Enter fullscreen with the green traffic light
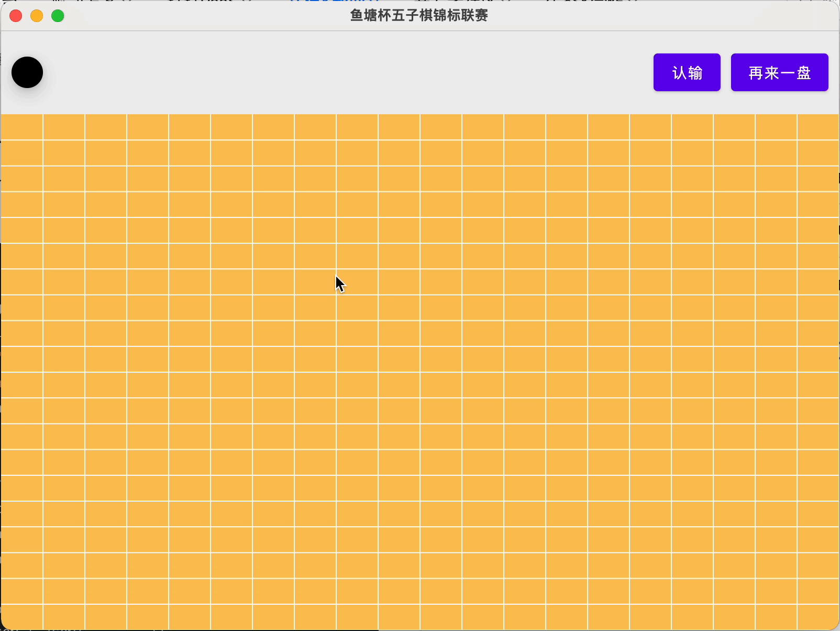The height and width of the screenshot is (631, 840). pyautogui.click(x=58, y=16)
